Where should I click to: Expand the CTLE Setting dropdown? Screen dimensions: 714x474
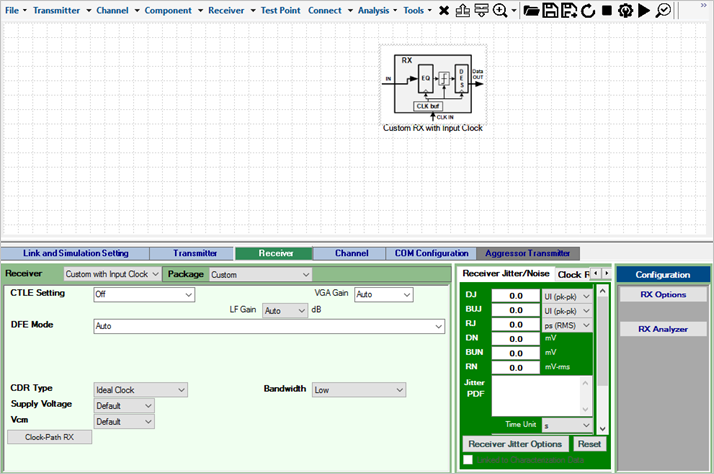[188, 295]
